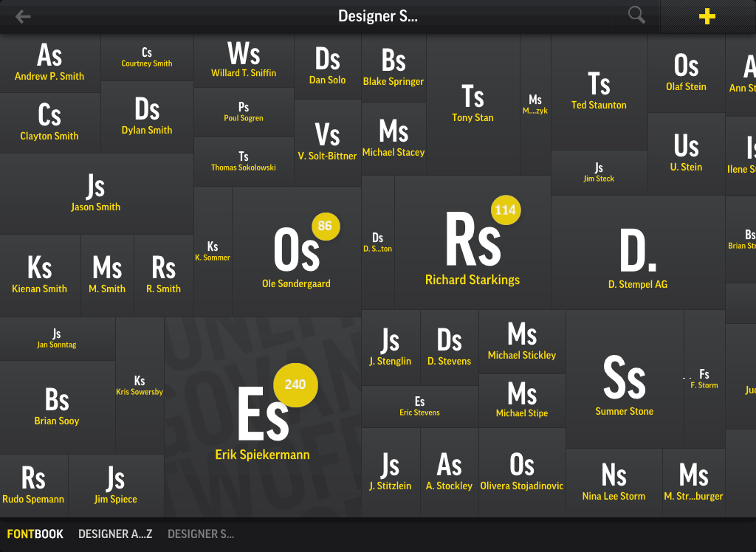The height and width of the screenshot is (552, 756).
Task: Open Jason Smith tile
Action: pyautogui.click(x=96, y=194)
